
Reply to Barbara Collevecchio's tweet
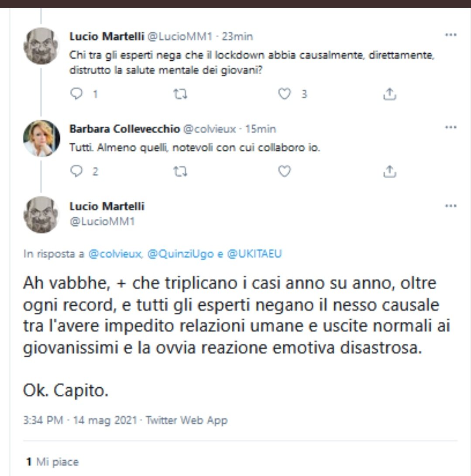(76, 172)
